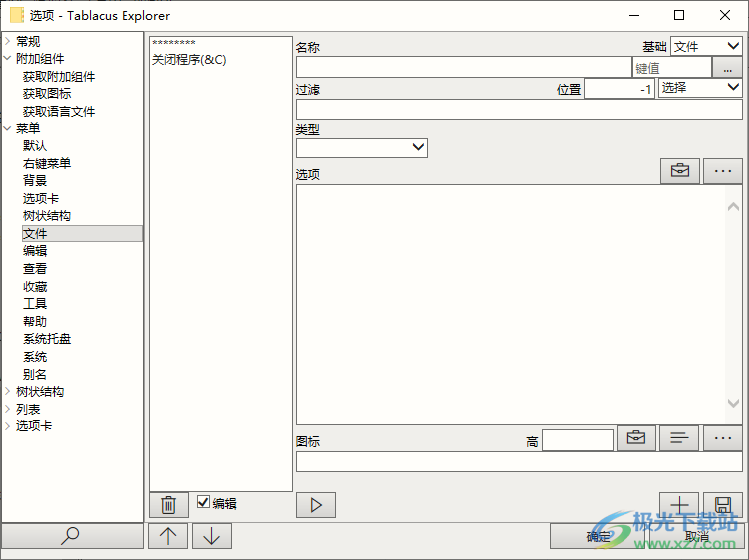
Task: Select 系统托盘 entry
Action: click(47, 339)
